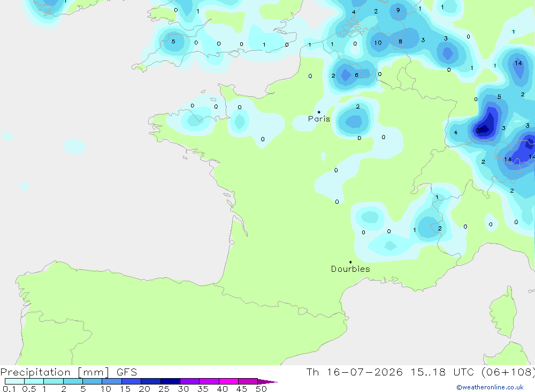Click the legend tick label 0.5

(x=29, y=389)
